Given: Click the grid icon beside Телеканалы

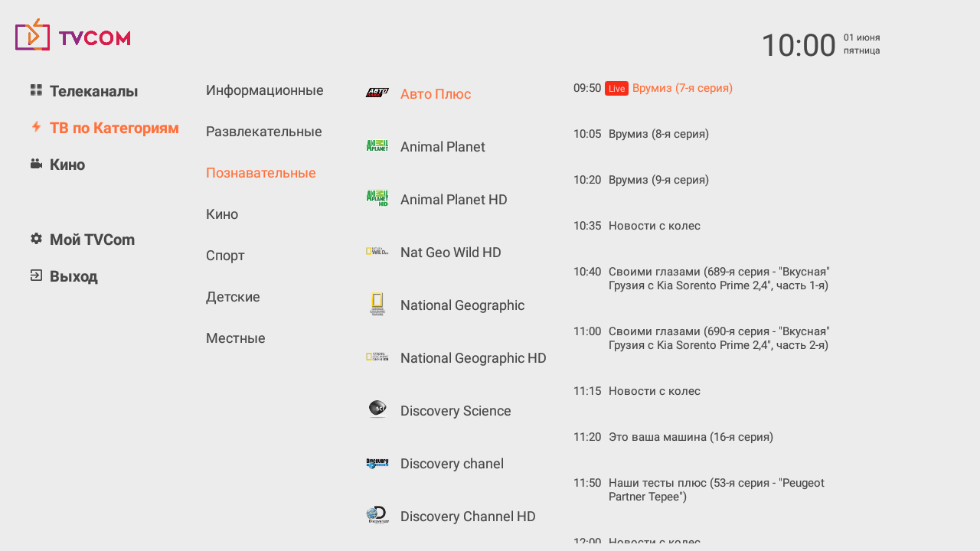Looking at the screenshot, I should coord(36,90).
